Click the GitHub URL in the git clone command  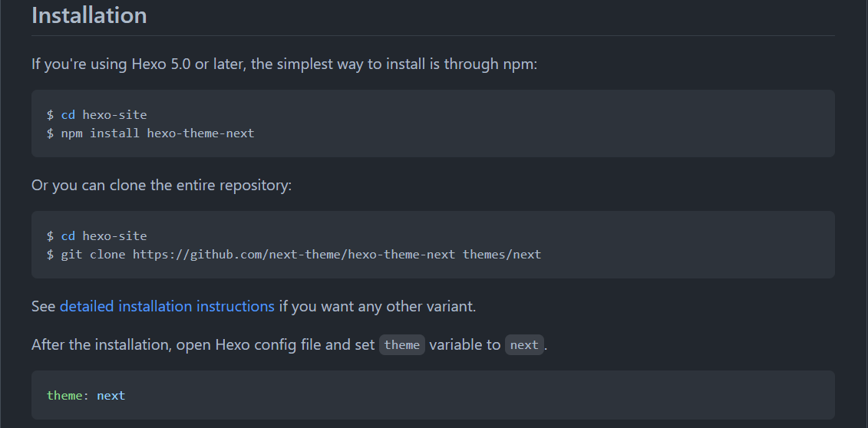tap(294, 255)
